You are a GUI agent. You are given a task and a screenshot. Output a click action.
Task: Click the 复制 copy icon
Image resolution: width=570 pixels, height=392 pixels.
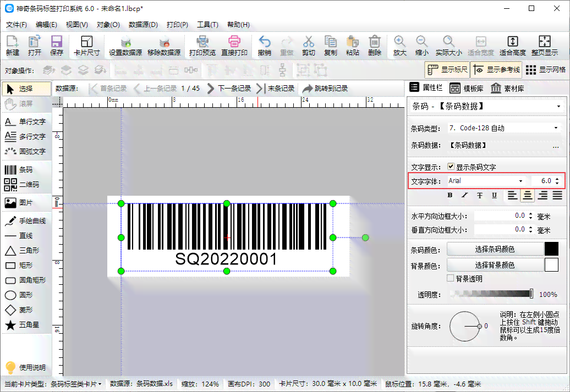pyautogui.click(x=331, y=46)
